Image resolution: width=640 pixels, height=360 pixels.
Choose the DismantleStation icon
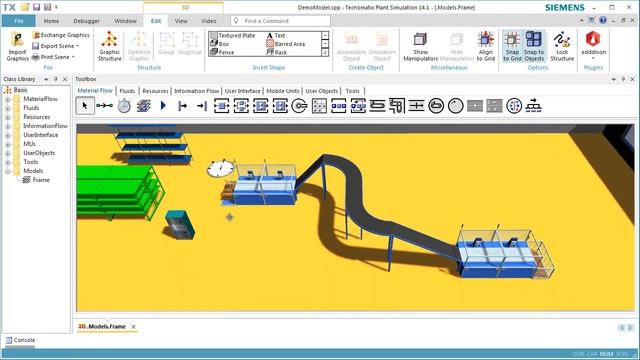pos(280,106)
